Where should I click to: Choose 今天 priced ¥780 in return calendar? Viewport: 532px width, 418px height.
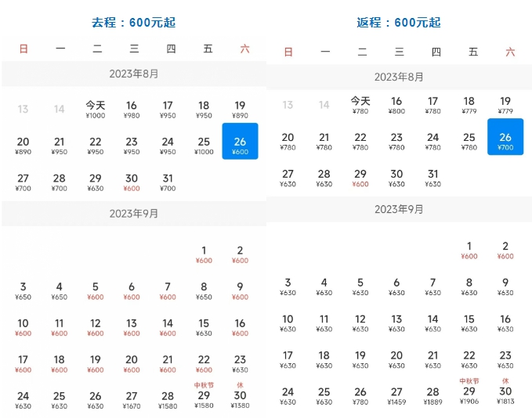tap(360, 106)
